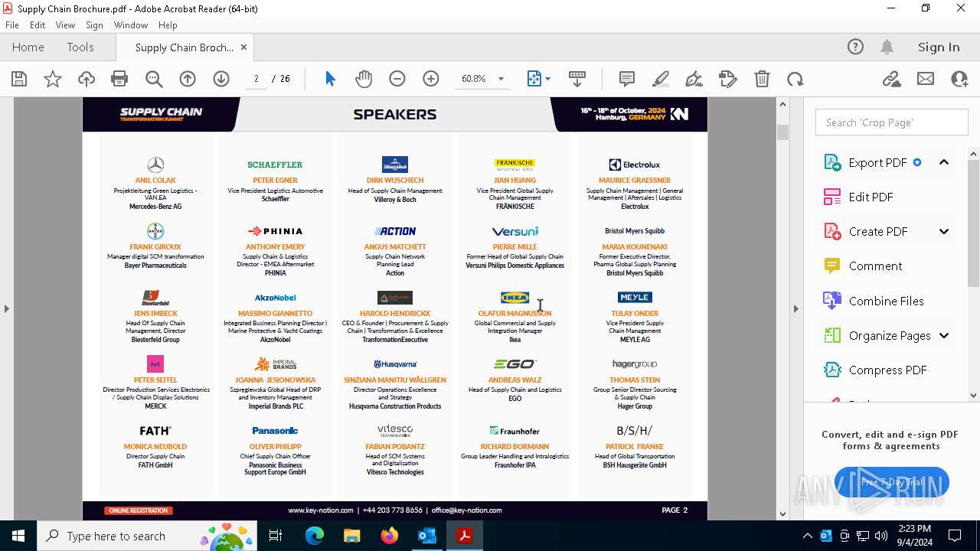Open the Window menu
Viewport: 980px width, 551px height.
click(131, 25)
